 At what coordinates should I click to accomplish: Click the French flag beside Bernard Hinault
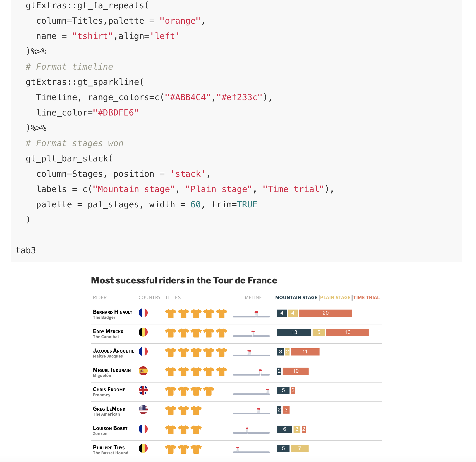pos(143,313)
